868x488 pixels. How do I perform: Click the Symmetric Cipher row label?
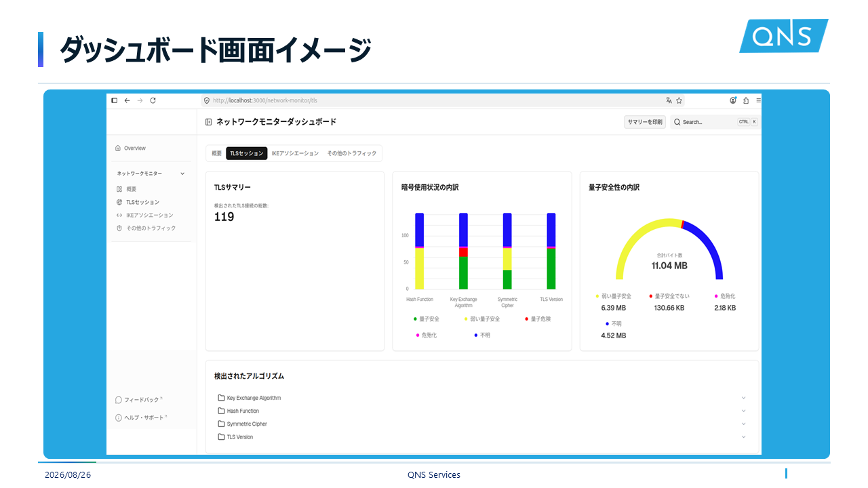coord(247,424)
